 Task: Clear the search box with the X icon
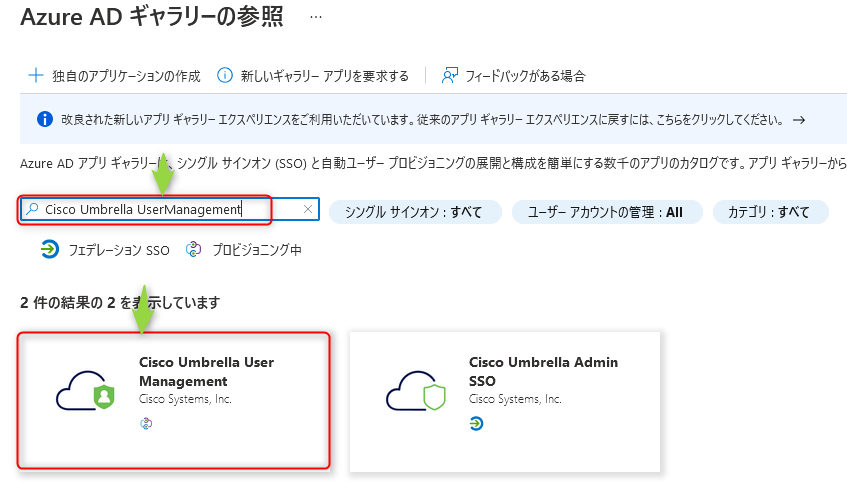pos(308,209)
